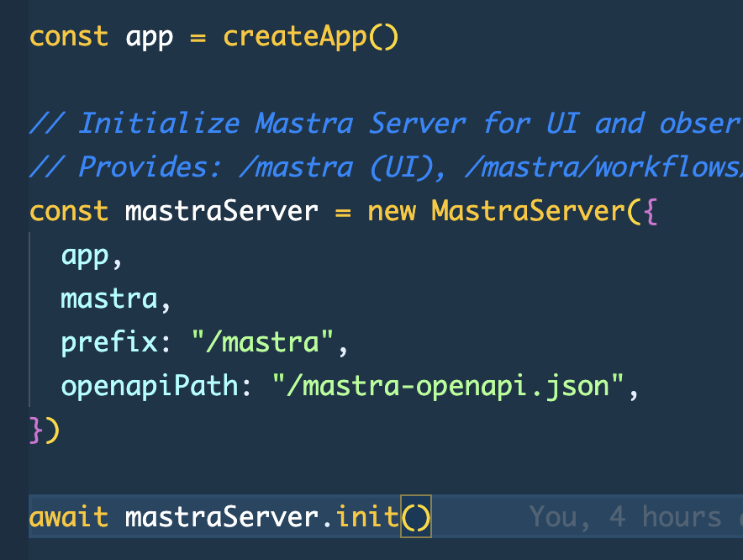Place cursor on 'app' variable in const declaration

pyautogui.click(x=150, y=39)
